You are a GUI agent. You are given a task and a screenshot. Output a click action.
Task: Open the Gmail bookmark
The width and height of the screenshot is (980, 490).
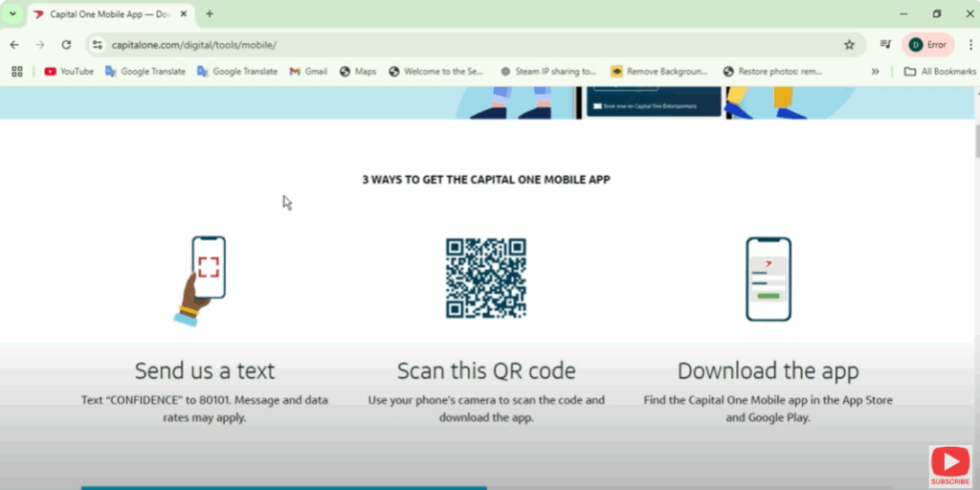[309, 71]
